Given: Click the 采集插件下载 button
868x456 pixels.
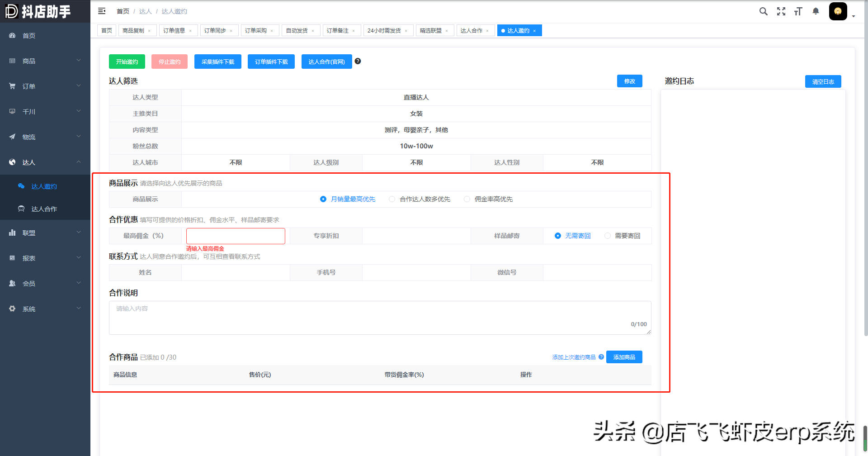Looking at the screenshot, I should [x=218, y=62].
